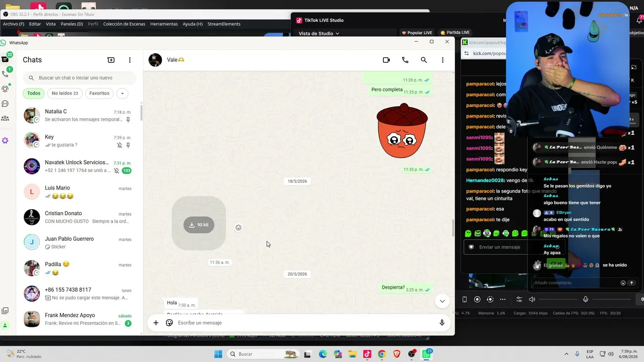The image size is (644, 362).
Task: Show hidden system tray icons
Action: coord(567,354)
